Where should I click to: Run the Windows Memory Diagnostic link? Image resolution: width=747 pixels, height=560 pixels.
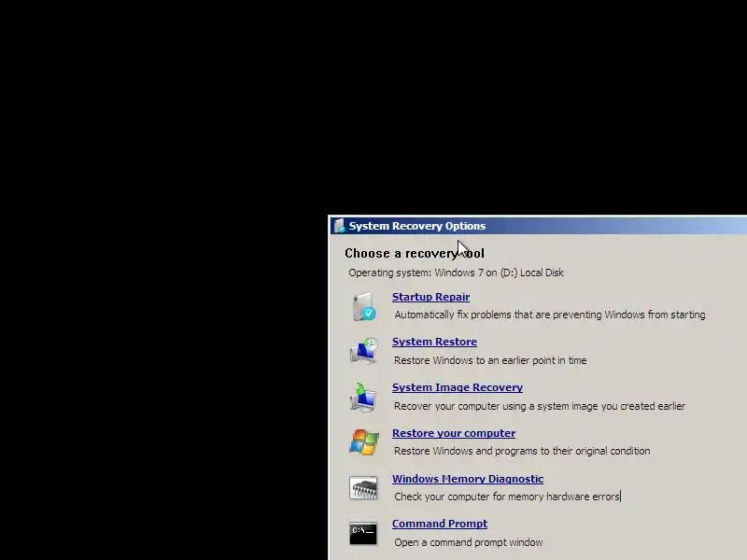pos(468,479)
